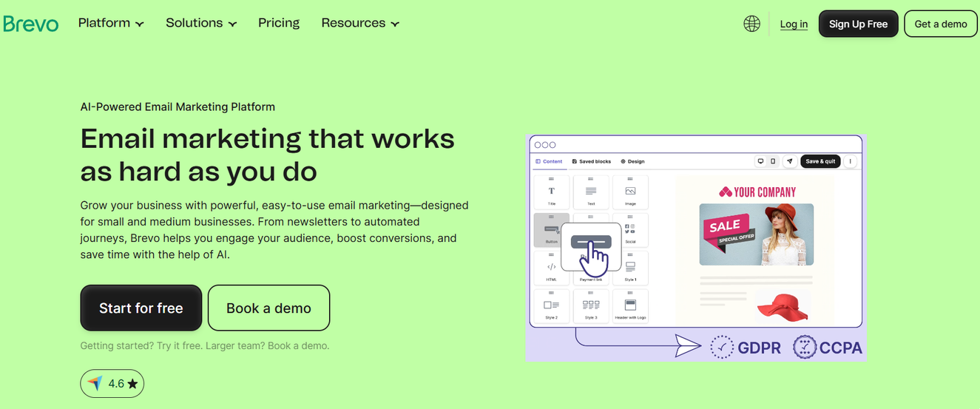Viewport: 980px width, 409px height.
Task: Click the 'Getting started? Try it free' note
Action: tap(205, 345)
